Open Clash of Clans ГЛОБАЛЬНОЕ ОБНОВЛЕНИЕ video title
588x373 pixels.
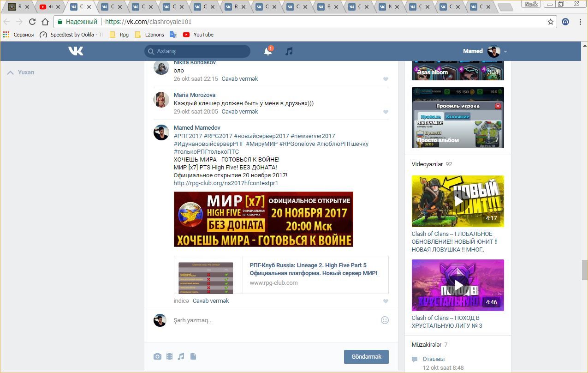point(454,242)
